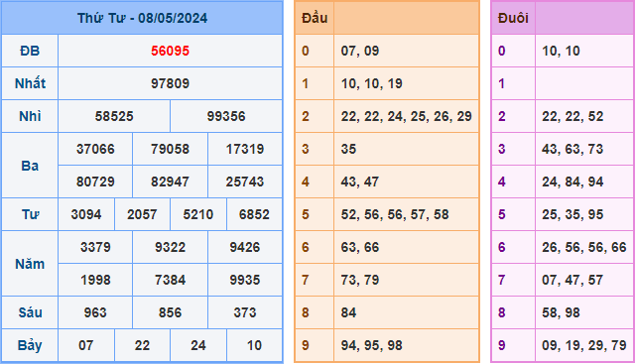Click the Sáu row label
Viewport: 636px width, 364px height.
coord(30,312)
